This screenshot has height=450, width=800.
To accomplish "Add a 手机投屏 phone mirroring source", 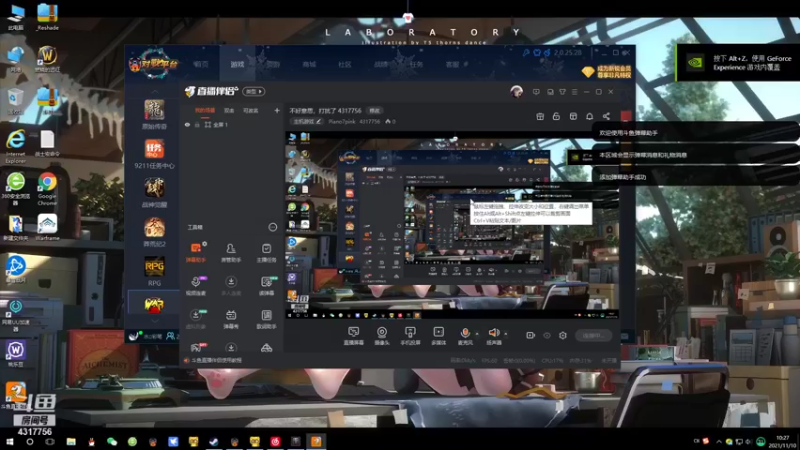I will point(410,336).
